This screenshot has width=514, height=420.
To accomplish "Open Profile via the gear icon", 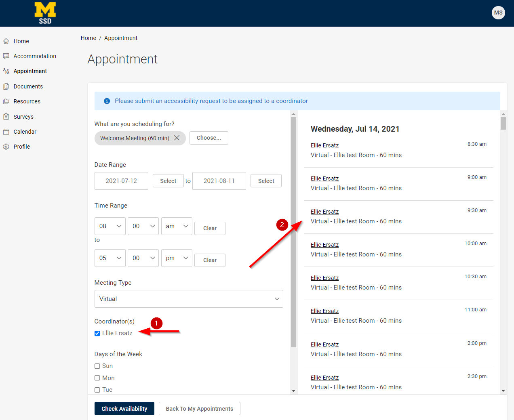I will [6, 147].
